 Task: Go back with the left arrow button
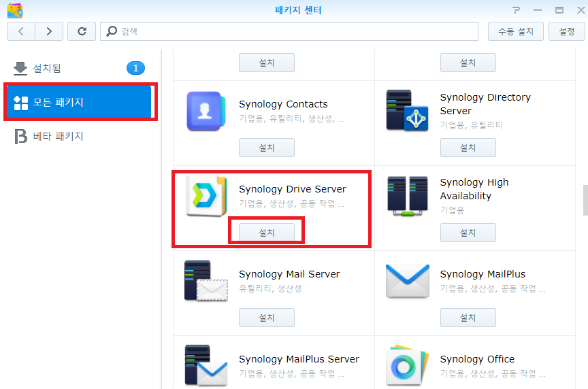tap(21, 31)
